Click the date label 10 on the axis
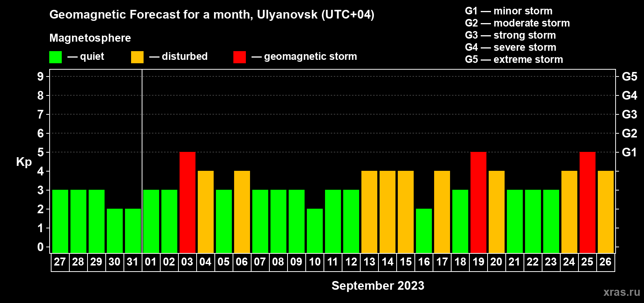This screenshot has height=303, width=644. click(315, 262)
